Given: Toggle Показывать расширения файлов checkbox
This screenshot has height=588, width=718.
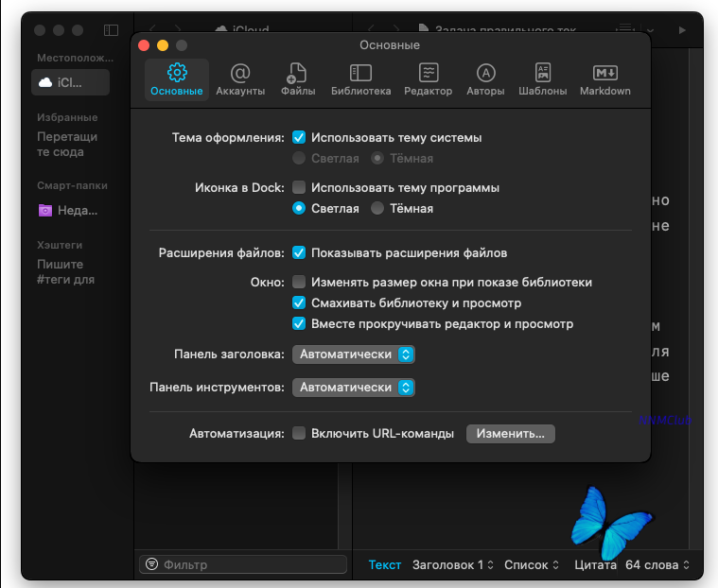Looking at the screenshot, I should coord(299,252).
